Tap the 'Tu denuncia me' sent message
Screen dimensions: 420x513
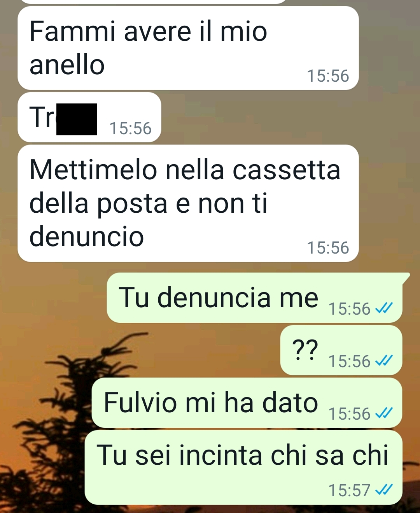tap(254, 298)
